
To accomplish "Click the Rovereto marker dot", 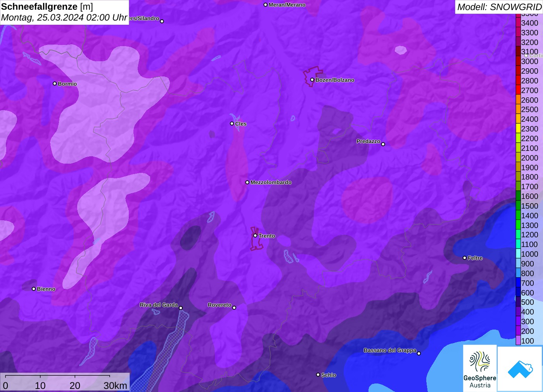I will (x=234, y=308).
